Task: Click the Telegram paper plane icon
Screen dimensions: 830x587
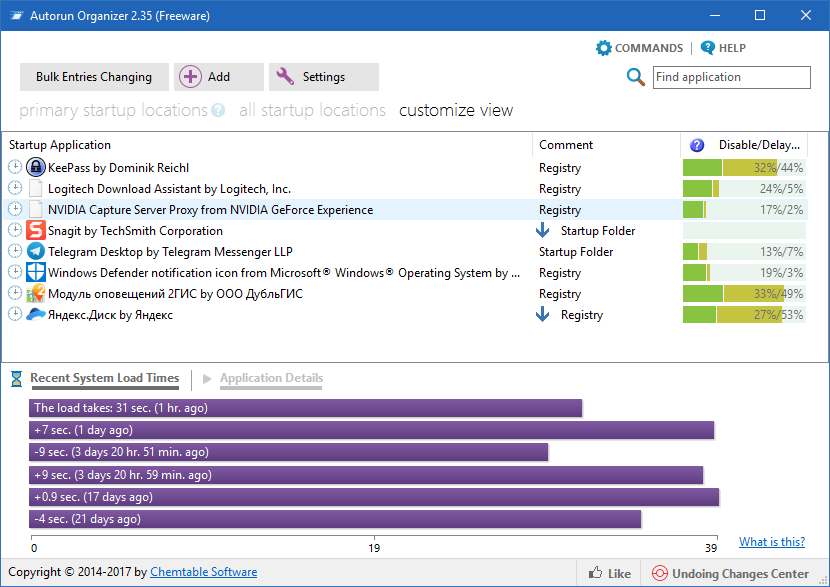Action: click(x=35, y=251)
